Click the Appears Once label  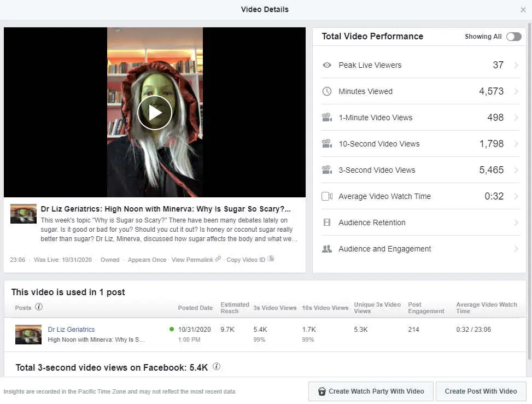tap(147, 260)
